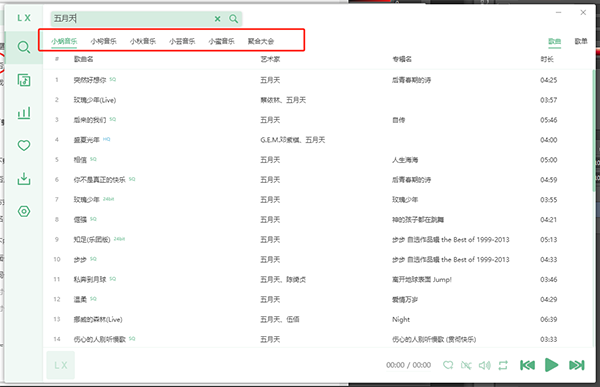The width and height of the screenshot is (600, 387).
Task: Select song 你不是真正的快乐
Action: pos(99,180)
